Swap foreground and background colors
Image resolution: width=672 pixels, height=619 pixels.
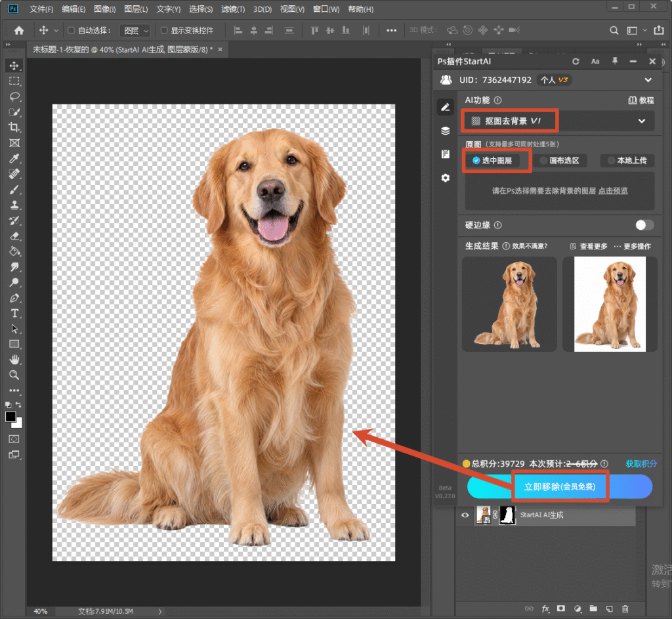18,404
